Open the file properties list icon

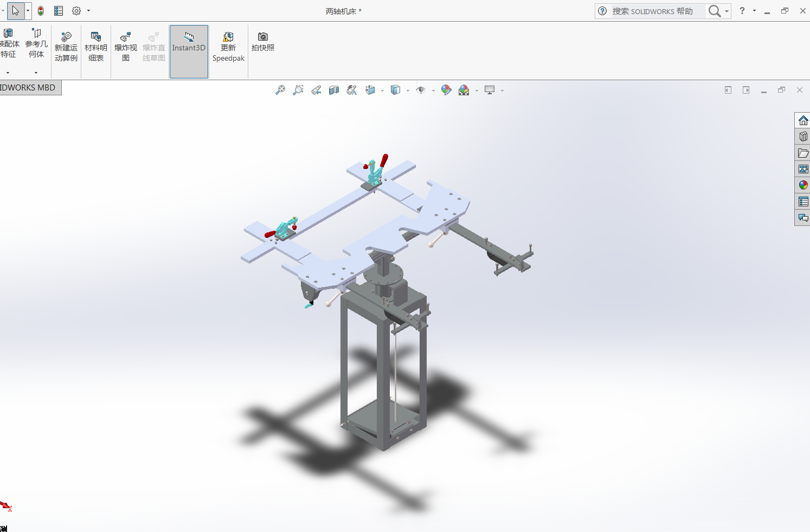(59, 11)
